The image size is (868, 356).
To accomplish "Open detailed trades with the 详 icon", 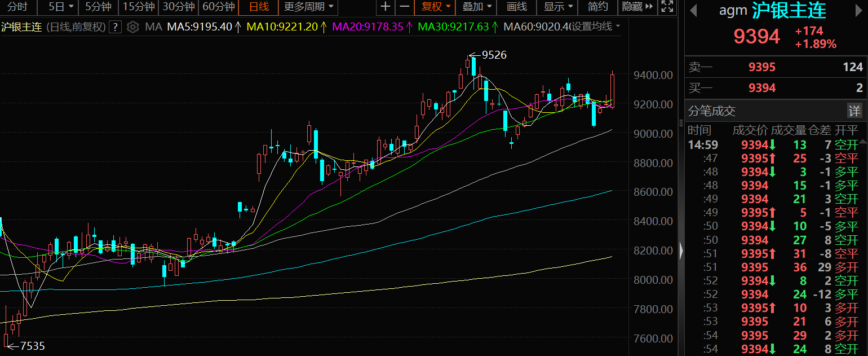I will point(854,111).
